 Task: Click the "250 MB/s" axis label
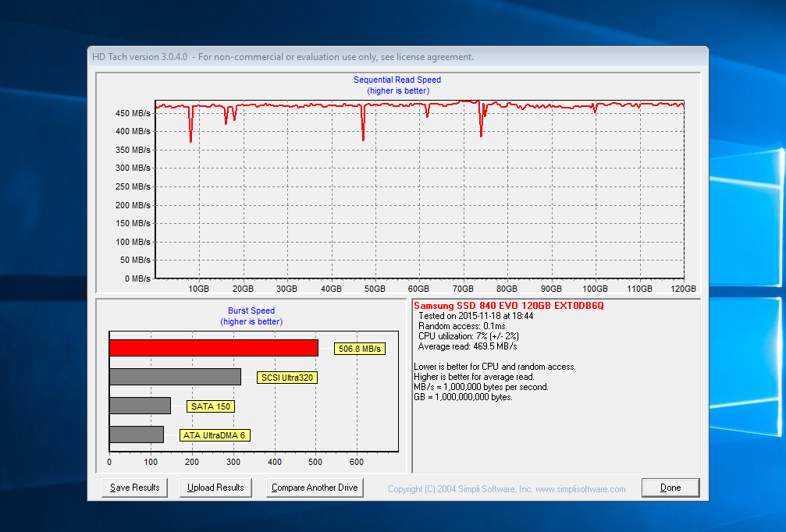(x=133, y=186)
